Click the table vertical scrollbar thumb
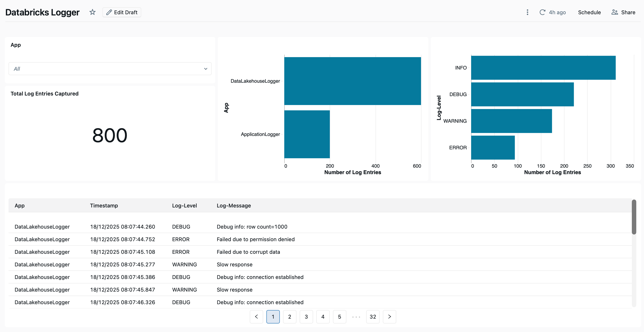This screenshot has height=332, width=644. pos(634,217)
